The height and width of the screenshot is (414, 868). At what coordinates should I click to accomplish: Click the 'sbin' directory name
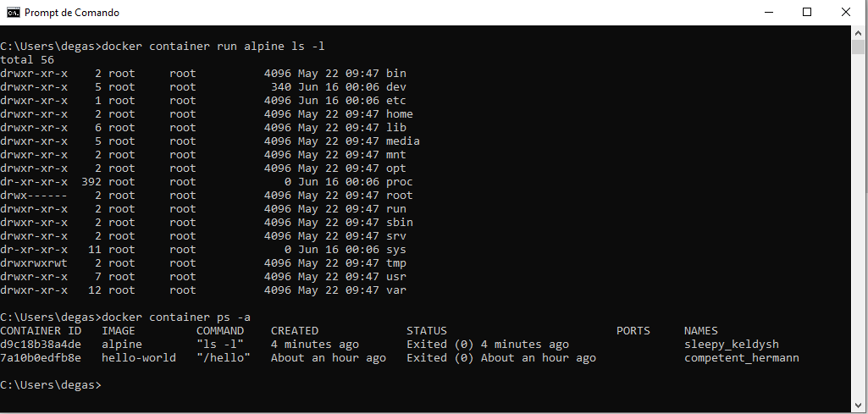pyautogui.click(x=400, y=223)
